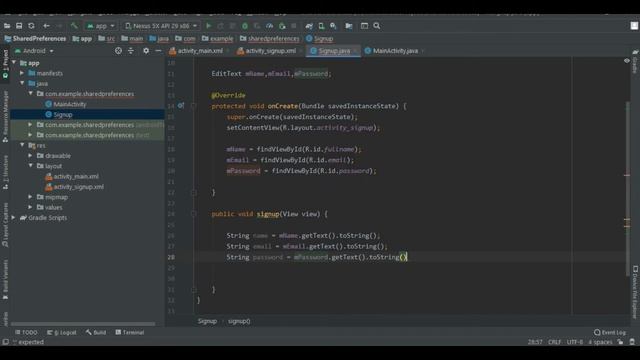Expand the values folder
Screen dimensions: 640x360
point(31,207)
